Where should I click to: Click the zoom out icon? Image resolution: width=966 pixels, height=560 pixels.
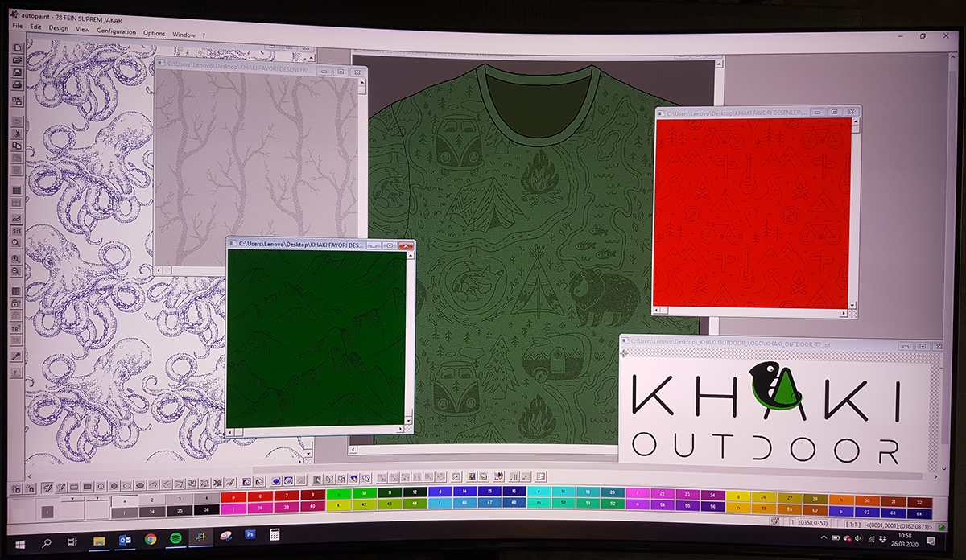pos(18,271)
